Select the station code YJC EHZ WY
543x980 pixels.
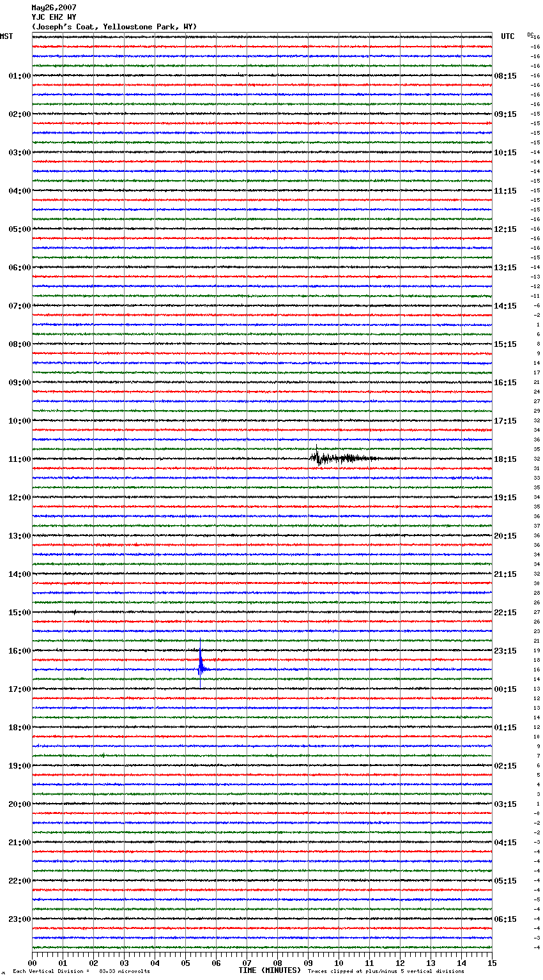click(x=54, y=17)
